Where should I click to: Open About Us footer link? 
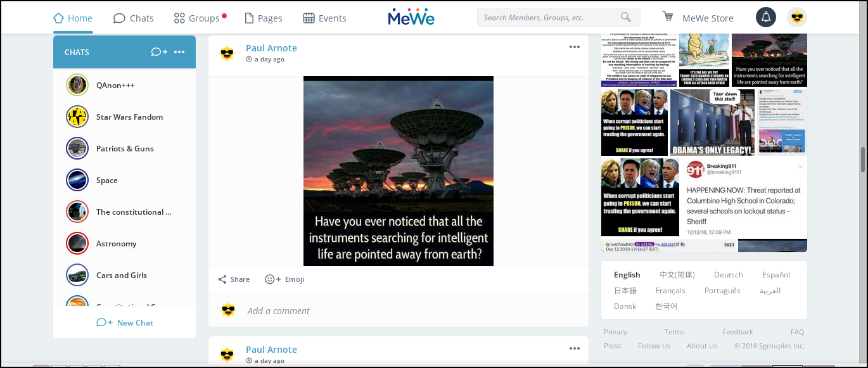click(x=702, y=346)
